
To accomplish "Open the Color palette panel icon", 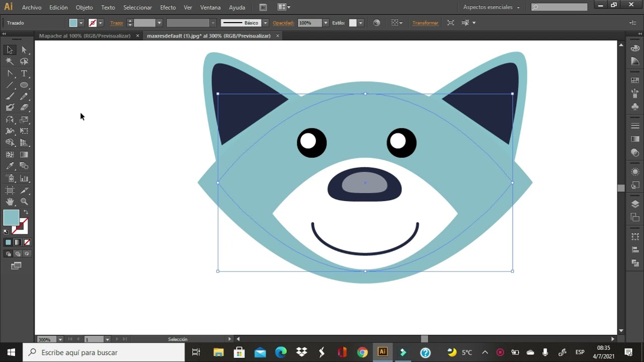I will (635, 49).
